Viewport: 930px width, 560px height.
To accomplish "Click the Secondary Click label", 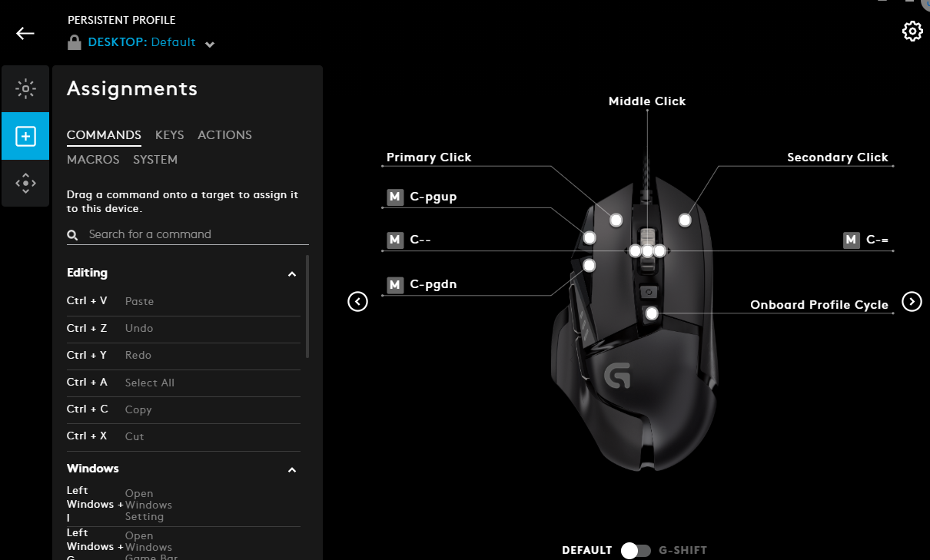I will pos(838,157).
